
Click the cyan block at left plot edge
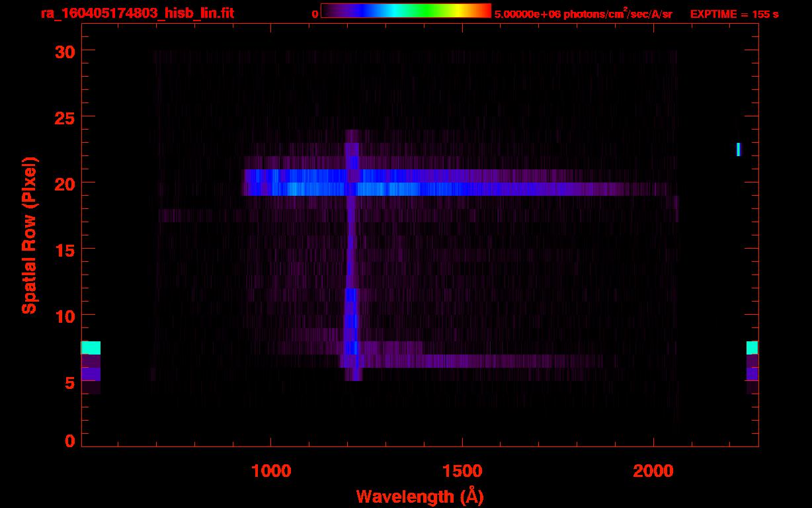91,348
